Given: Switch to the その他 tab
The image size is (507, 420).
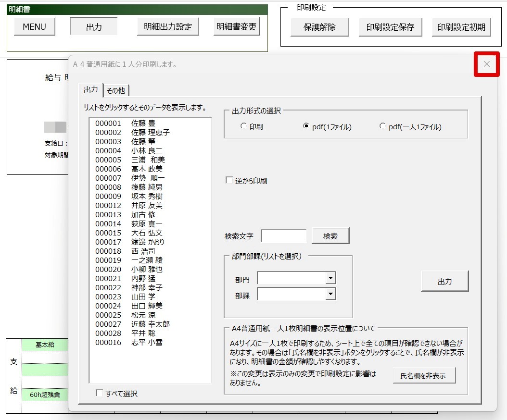Looking at the screenshot, I should point(116,90).
